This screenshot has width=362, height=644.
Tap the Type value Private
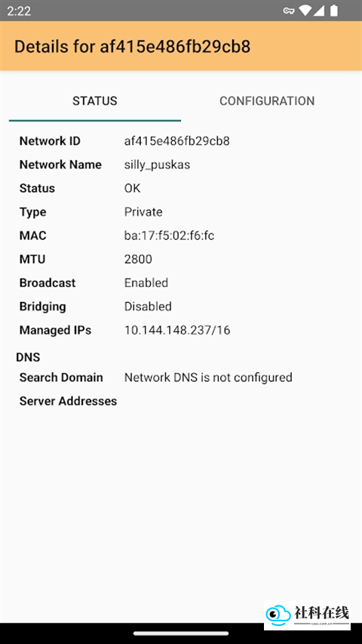pyautogui.click(x=143, y=212)
